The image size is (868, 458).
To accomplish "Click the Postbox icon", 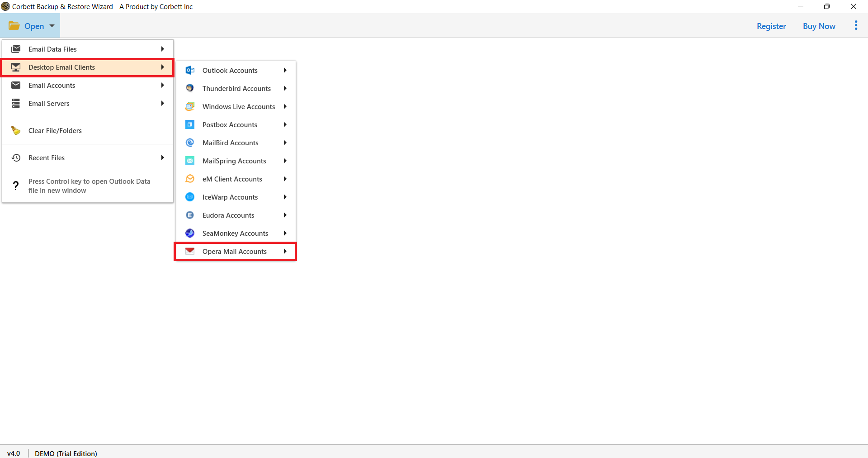I will 190,124.
